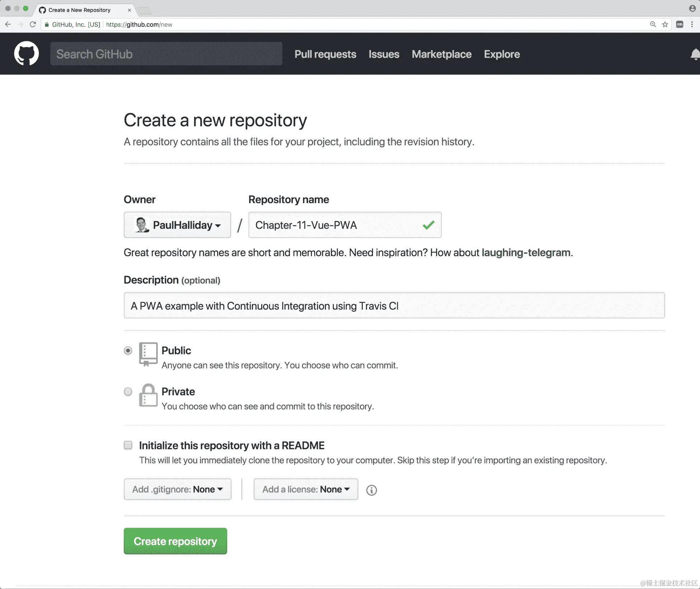Image resolution: width=700 pixels, height=589 pixels.
Task: Bookmark the page with the star icon
Action: coord(665,24)
